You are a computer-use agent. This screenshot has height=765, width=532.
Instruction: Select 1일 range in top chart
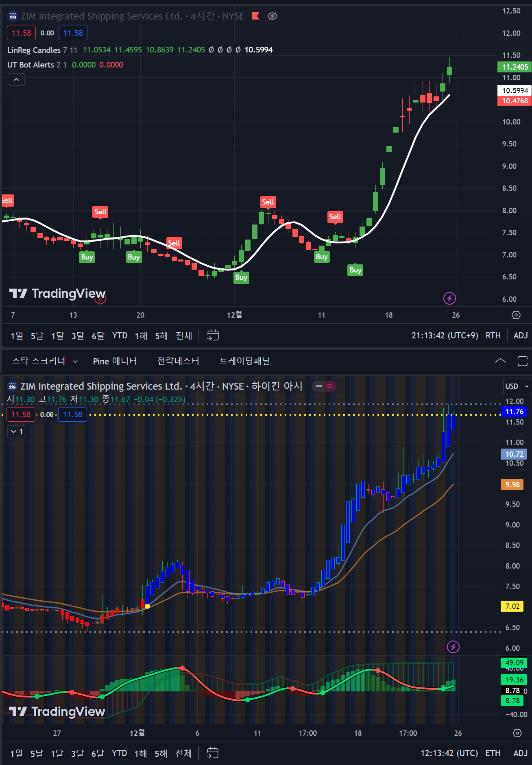17,336
